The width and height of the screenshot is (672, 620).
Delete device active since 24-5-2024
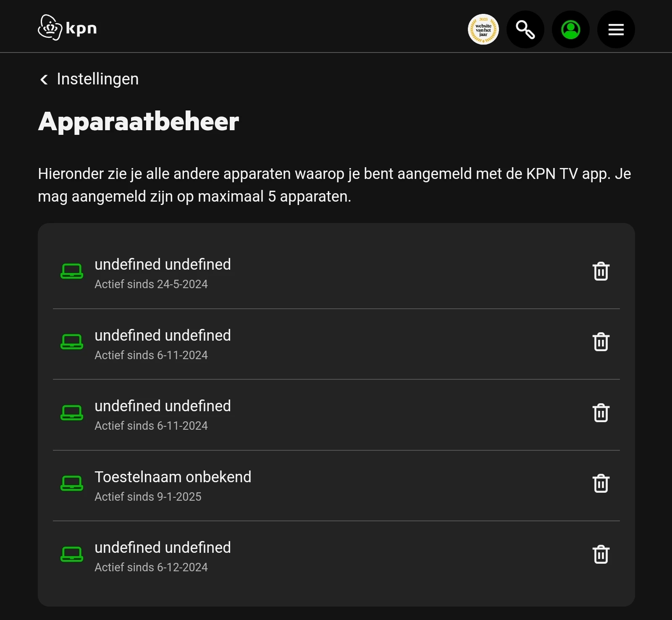601,271
